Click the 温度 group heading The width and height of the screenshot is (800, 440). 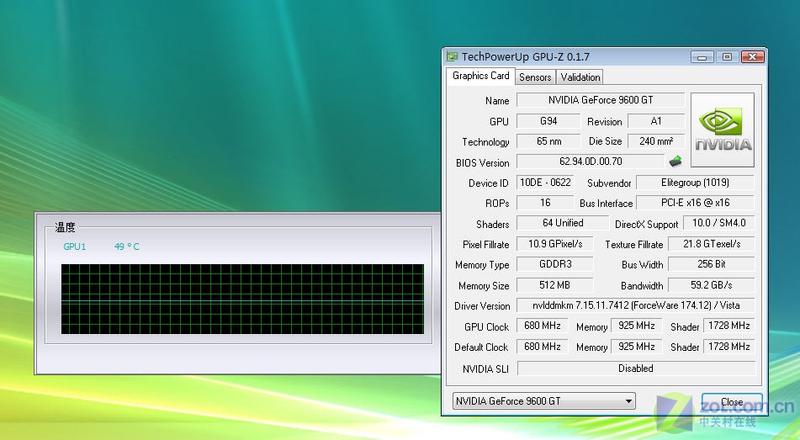click(x=65, y=227)
